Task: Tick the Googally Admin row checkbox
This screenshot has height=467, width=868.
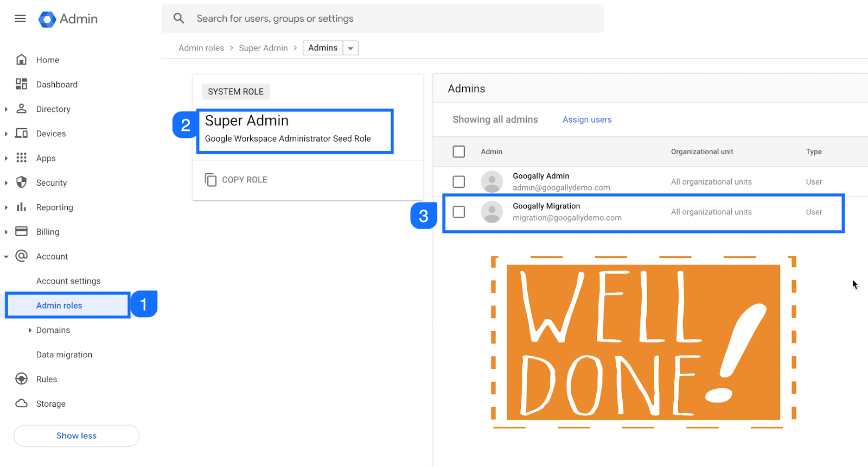Action: (x=459, y=181)
